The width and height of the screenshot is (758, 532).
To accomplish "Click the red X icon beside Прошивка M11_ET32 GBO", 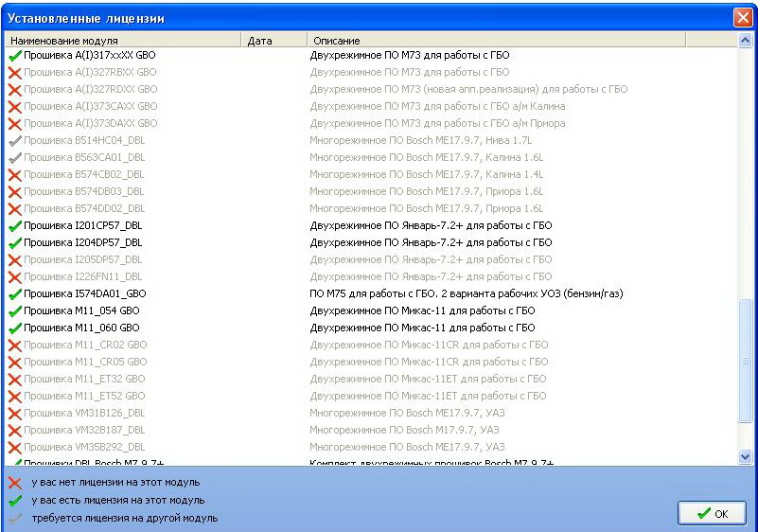I will click(x=15, y=380).
